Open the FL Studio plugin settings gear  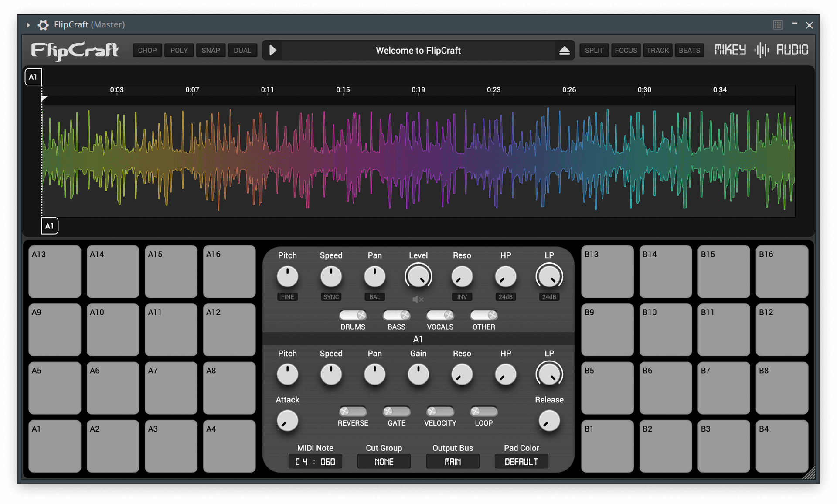43,25
